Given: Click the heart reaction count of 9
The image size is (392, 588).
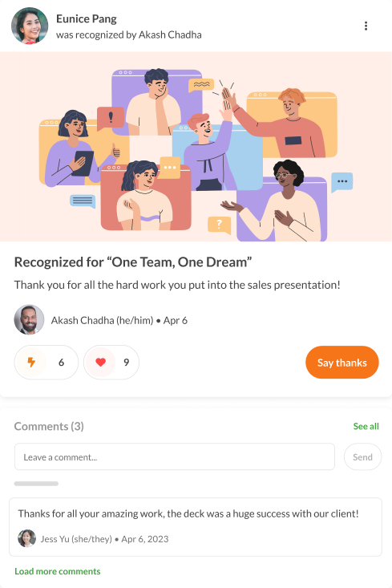Looking at the screenshot, I should (127, 363).
